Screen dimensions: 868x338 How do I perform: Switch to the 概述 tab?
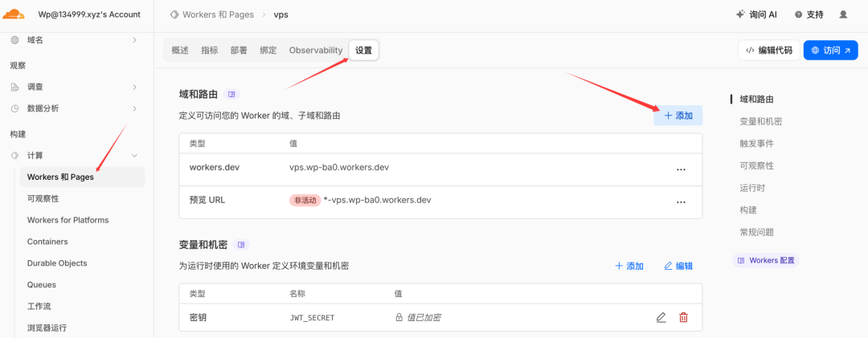click(x=180, y=51)
